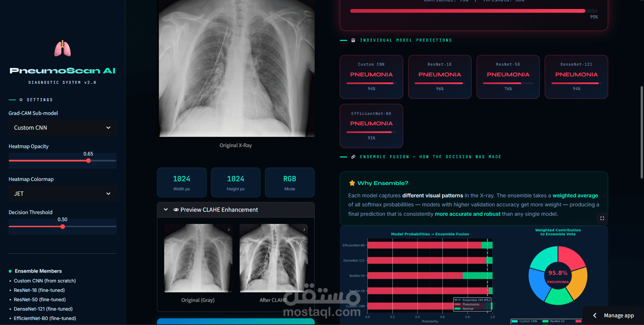The image size is (644, 325).
Task: Click 'Custom CNN (from scratch)' list entry
Action: [45, 281]
